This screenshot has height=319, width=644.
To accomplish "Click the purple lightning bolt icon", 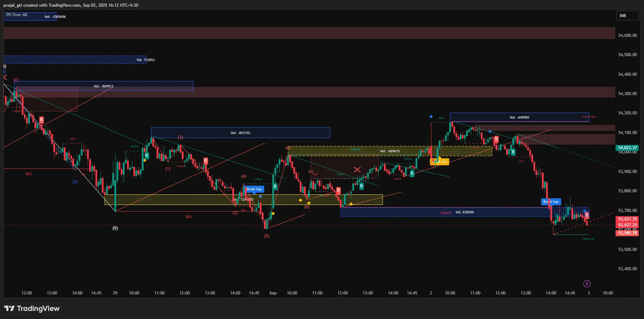I will coord(587,284).
